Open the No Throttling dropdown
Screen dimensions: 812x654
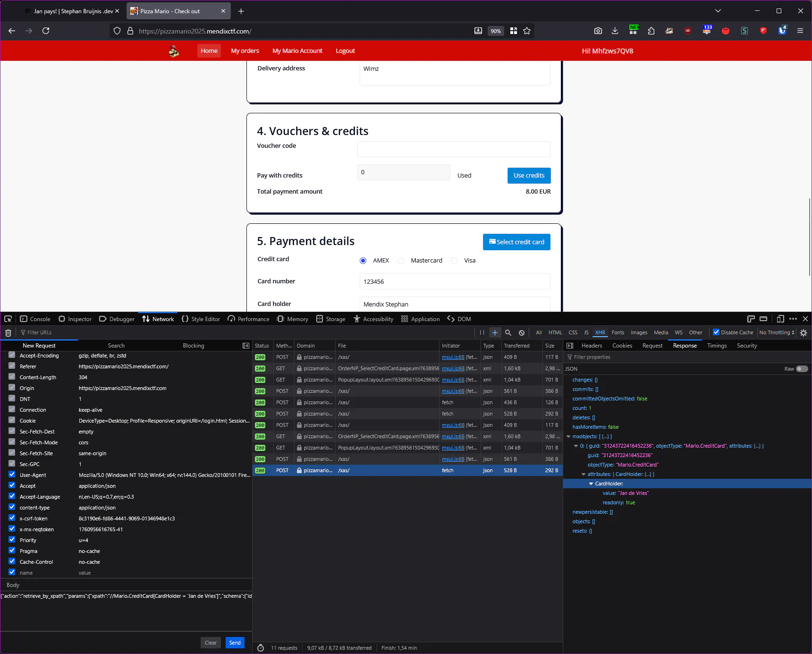(x=776, y=332)
